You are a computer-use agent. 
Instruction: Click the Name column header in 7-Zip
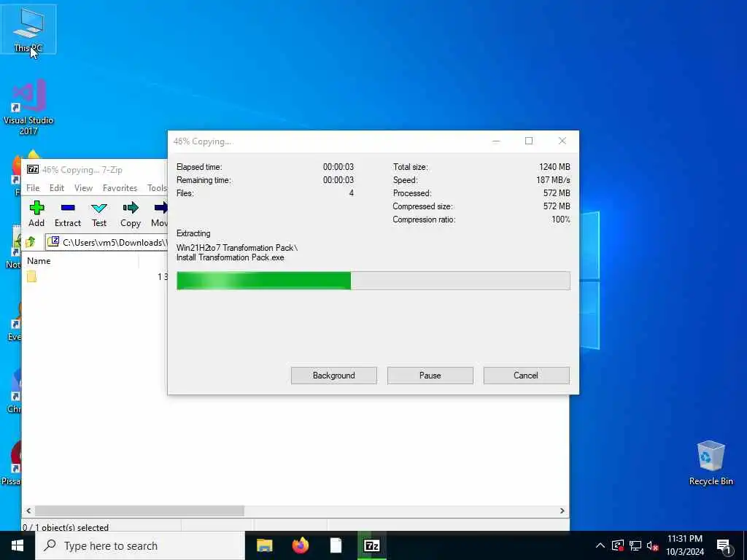pyautogui.click(x=39, y=261)
